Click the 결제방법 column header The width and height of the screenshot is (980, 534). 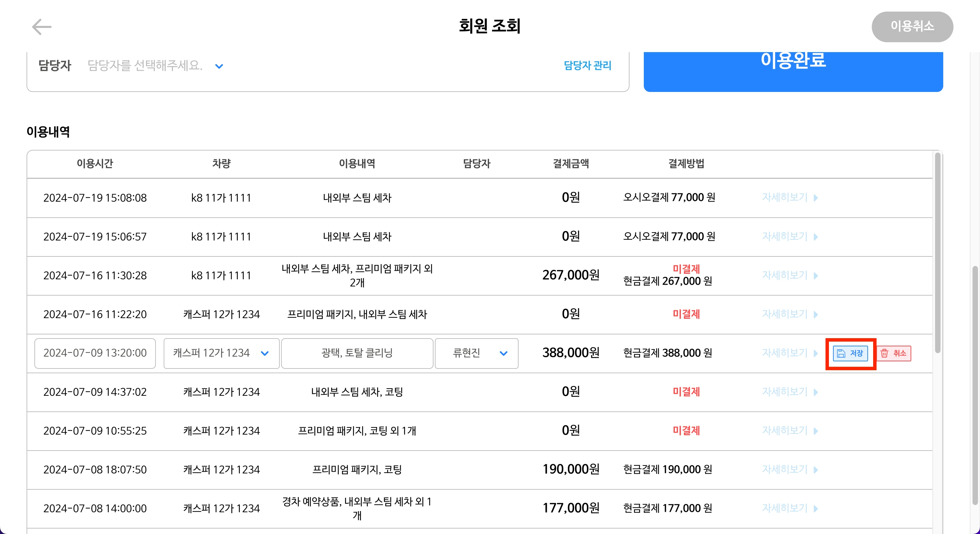686,163
